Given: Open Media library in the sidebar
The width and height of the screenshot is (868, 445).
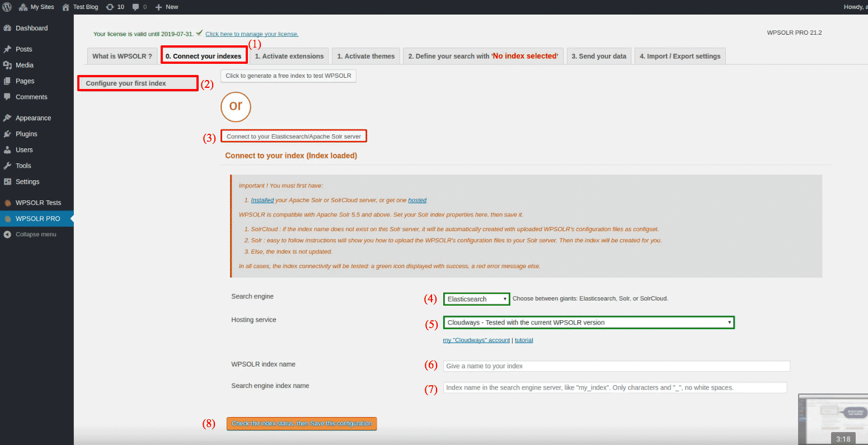Looking at the screenshot, I should (37, 65).
